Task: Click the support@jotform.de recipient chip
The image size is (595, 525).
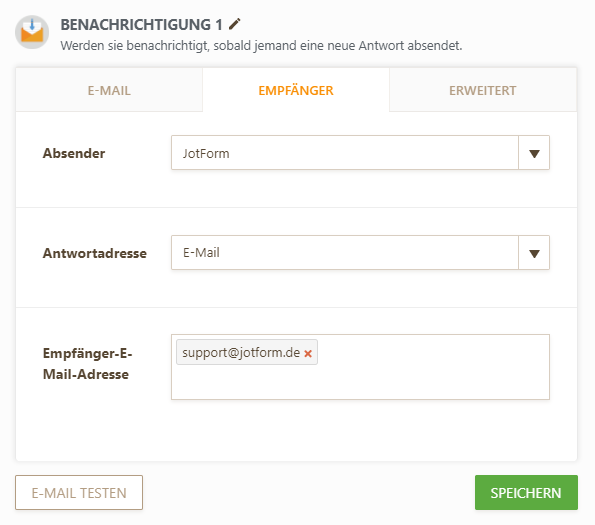Action: pos(241,353)
